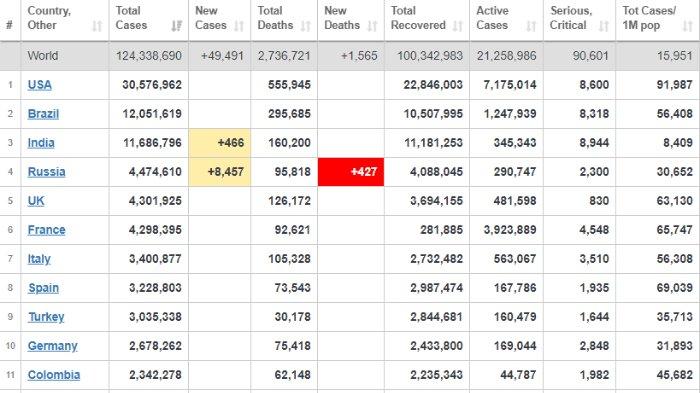Sort by Serious, Critical arrow icon
Viewport: 700px width, 393px height.
click(x=604, y=26)
